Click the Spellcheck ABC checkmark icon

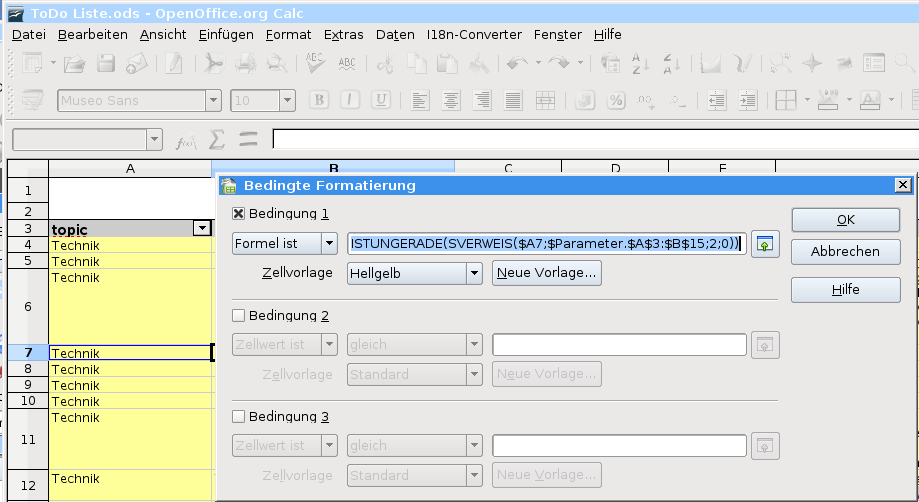pos(315,63)
